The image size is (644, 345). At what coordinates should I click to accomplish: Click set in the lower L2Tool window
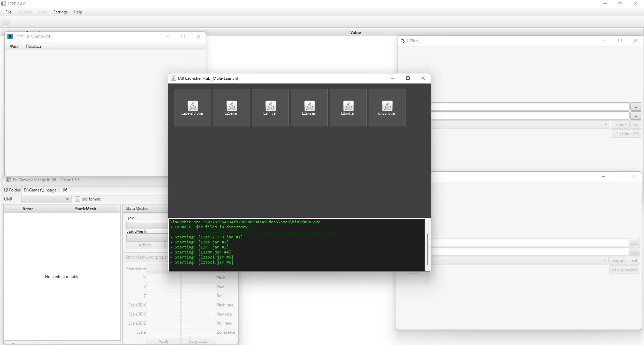(635, 261)
